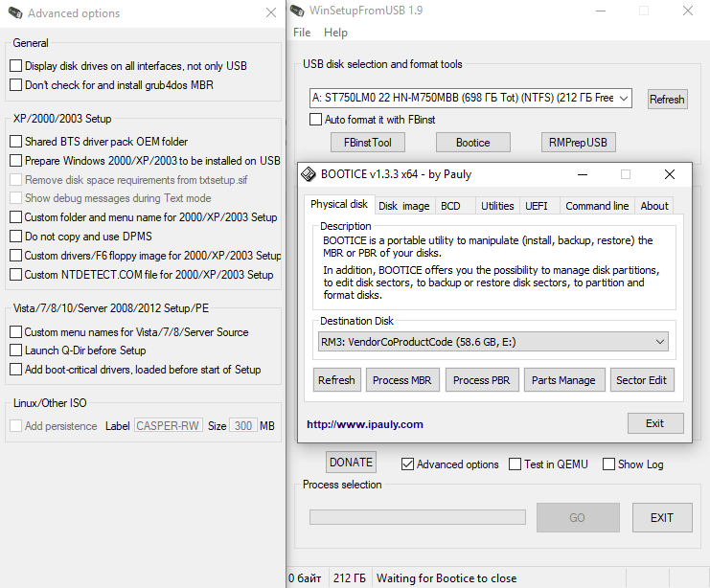Toggle Custom folder and menu name option
The image size is (710, 588).
[16, 216]
